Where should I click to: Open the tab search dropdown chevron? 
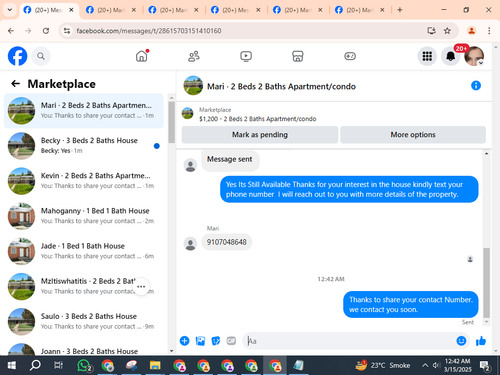[x=10, y=10]
